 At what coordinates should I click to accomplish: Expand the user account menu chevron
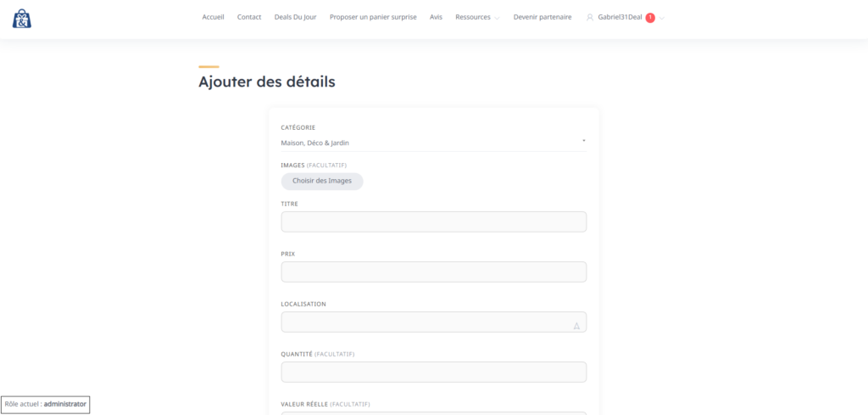(662, 18)
